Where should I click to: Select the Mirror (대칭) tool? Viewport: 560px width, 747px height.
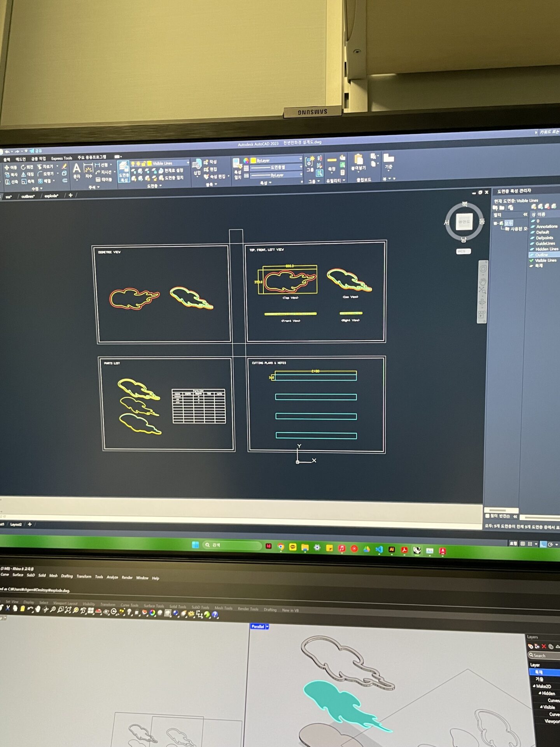point(27,174)
